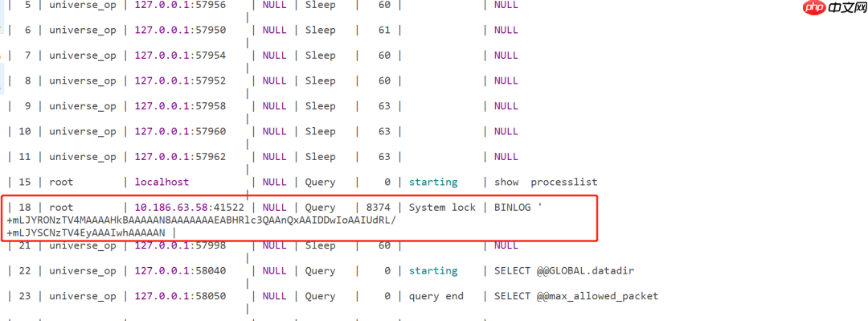Click host 127.0.0.1:57962
The image size is (868, 321).
click(181, 157)
